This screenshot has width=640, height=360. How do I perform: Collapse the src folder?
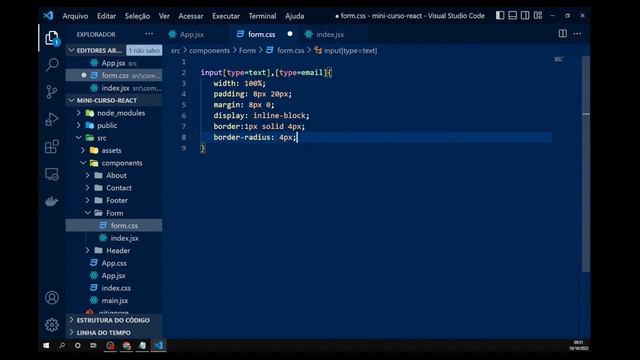pyautogui.click(x=114, y=138)
